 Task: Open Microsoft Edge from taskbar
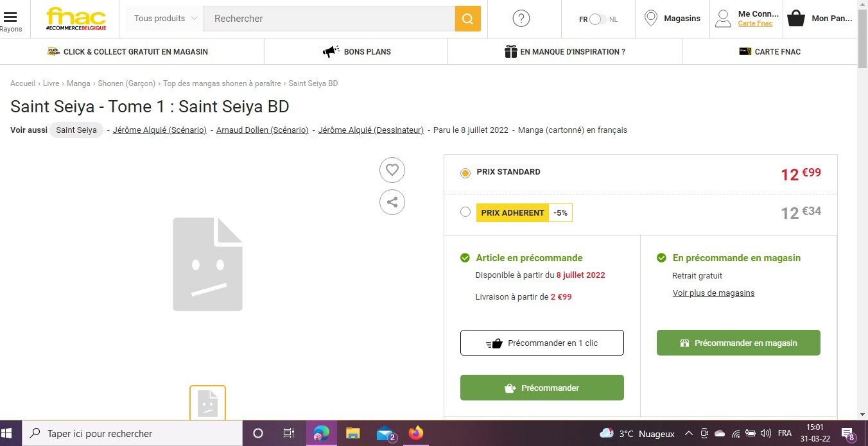pos(321,433)
